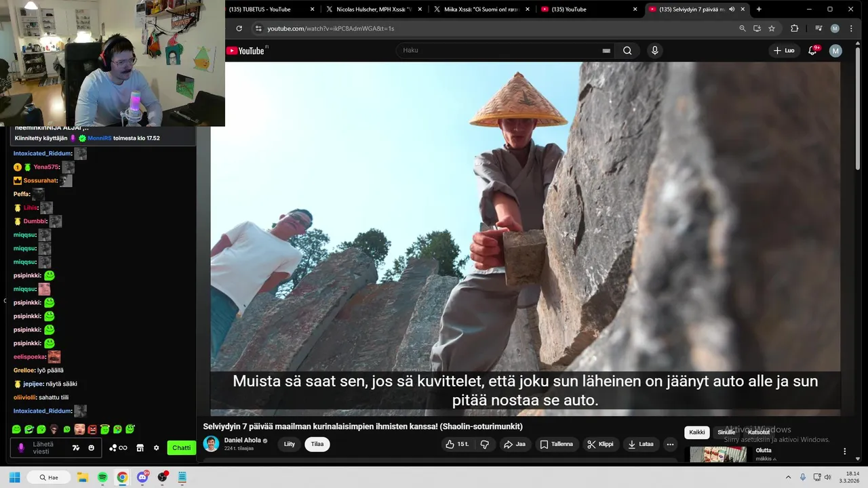Download video with Lataa button

(640, 445)
